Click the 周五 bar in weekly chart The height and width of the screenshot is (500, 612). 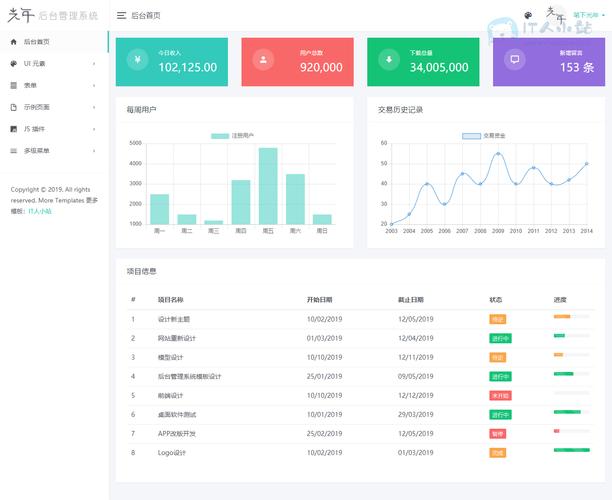coord(268,186)
